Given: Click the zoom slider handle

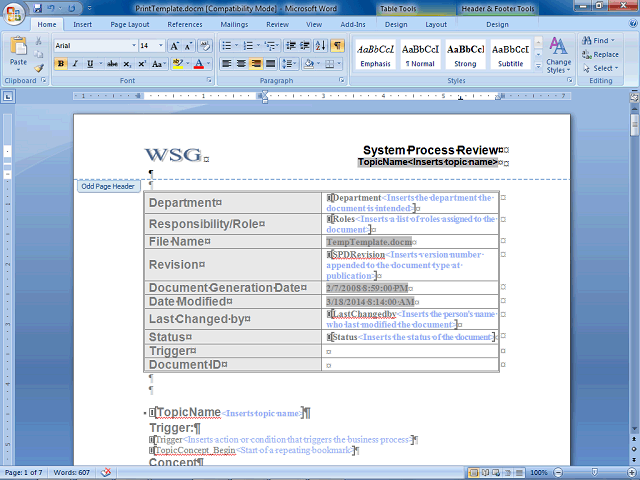Looking at the screenshot, I should (595, 473).
